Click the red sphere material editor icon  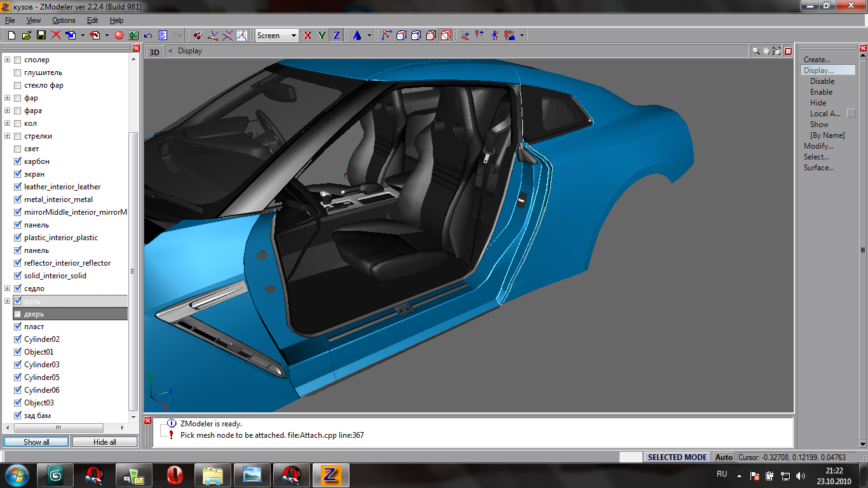click(x=118, y=36)
